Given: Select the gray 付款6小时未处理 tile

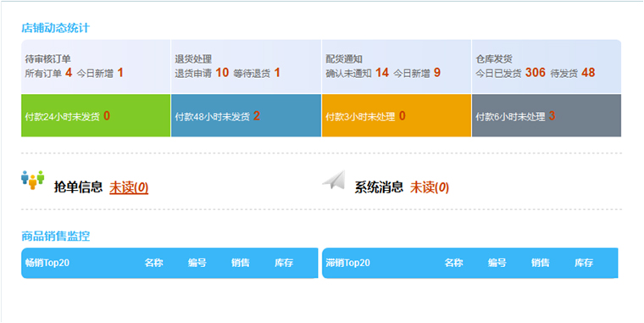Looking at the screenshot, I should 547,115.
